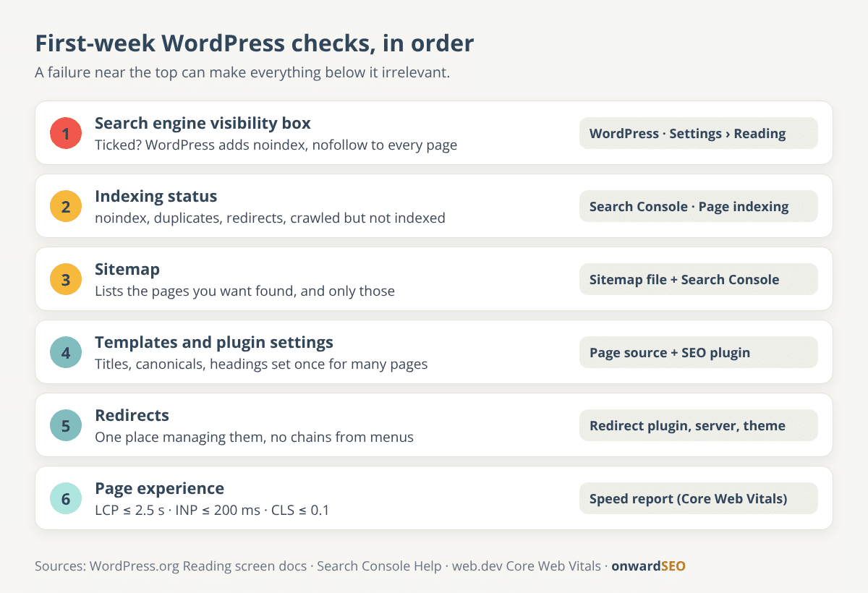Click the Templates and plugin settings heading

[214, 342]
